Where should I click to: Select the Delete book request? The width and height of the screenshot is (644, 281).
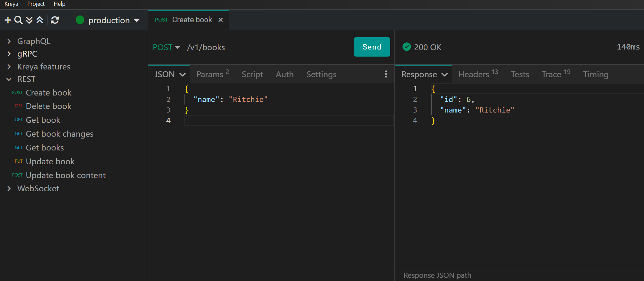tap(49, 106)
